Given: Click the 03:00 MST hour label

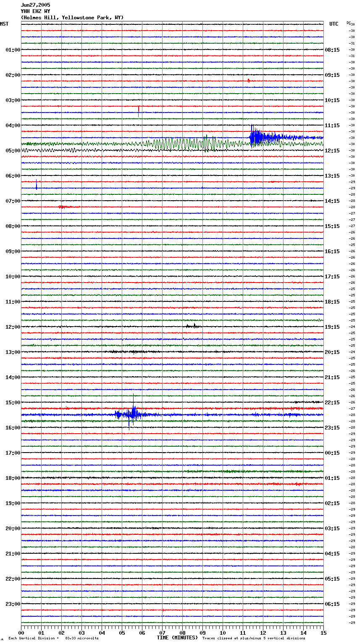Looking at the screenshot, I should (13, 100).
